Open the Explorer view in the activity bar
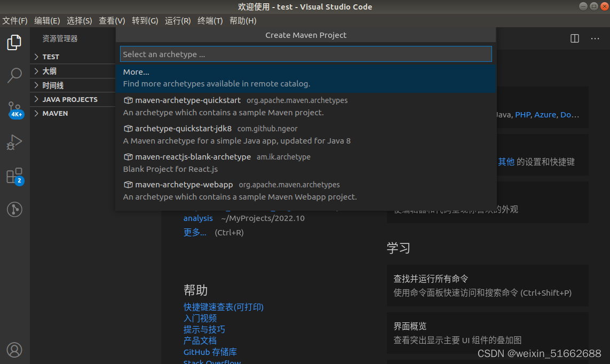The image size is (610, 364). (x=14, y=42)
